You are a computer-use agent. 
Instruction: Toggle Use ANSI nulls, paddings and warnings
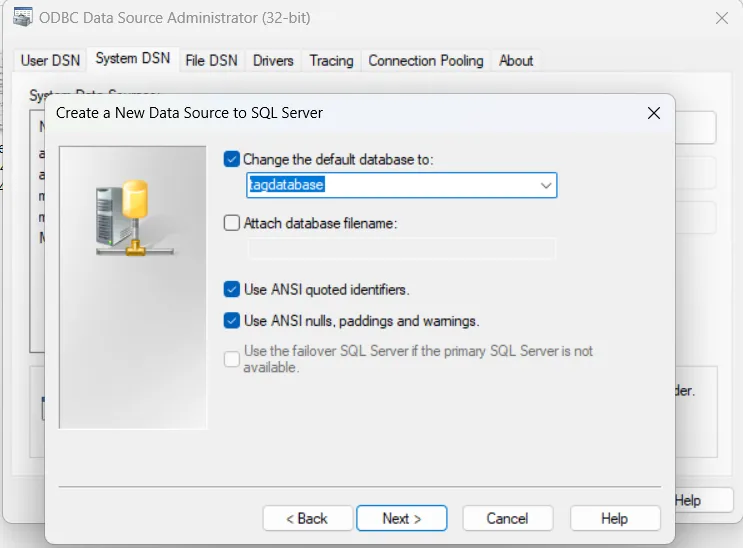[233, 321]
